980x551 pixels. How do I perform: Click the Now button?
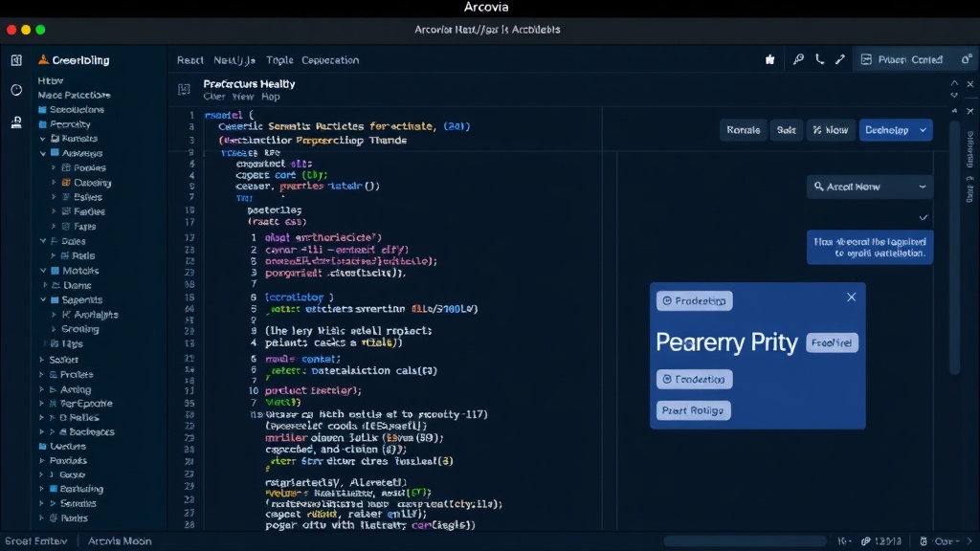831,130
